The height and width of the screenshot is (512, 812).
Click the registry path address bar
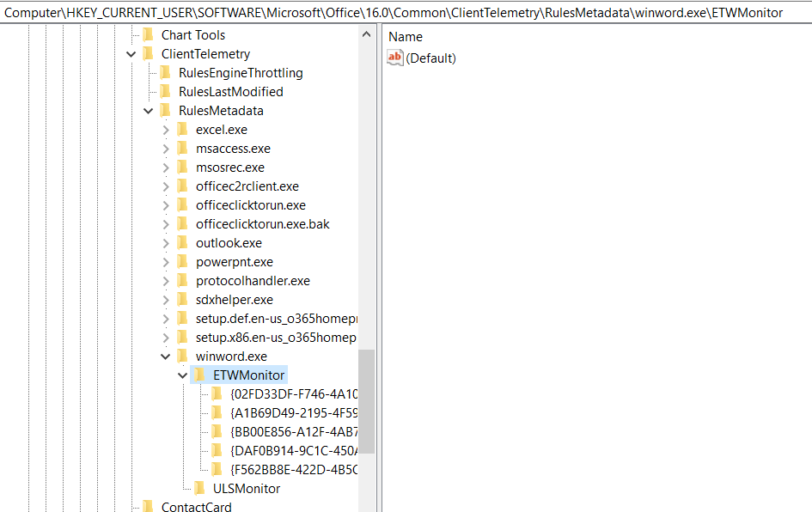click(406, 12)
